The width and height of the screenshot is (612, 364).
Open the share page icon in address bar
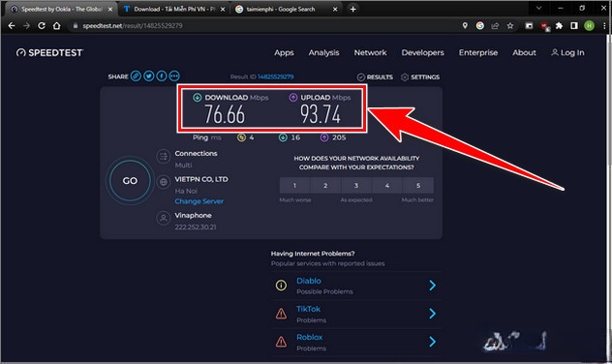495,26
